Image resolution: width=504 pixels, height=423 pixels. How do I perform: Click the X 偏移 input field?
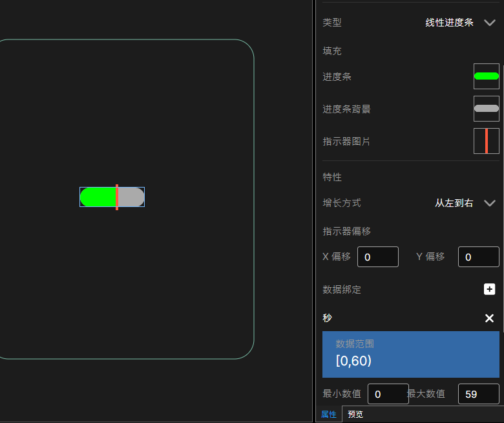378,257
